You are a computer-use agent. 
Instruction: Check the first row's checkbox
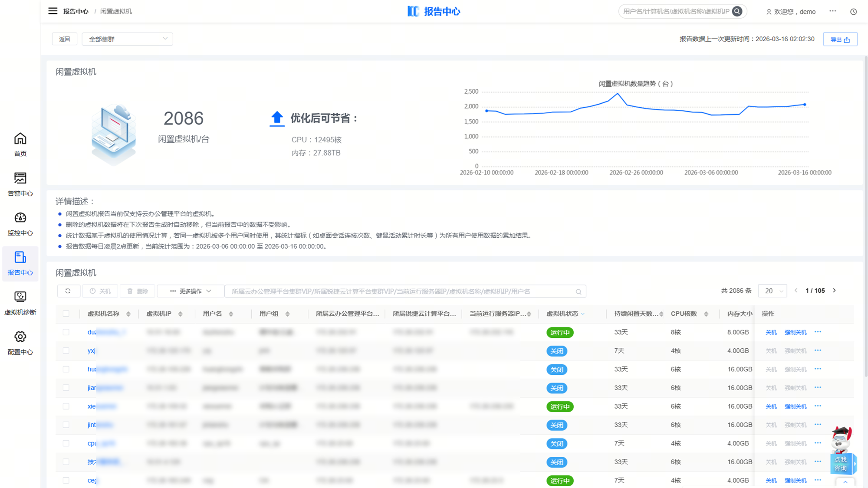[66, 332]
